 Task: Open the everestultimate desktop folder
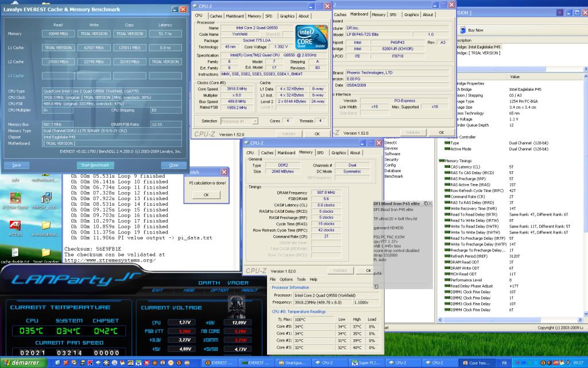pyautogui.click(x=46, y=225)
